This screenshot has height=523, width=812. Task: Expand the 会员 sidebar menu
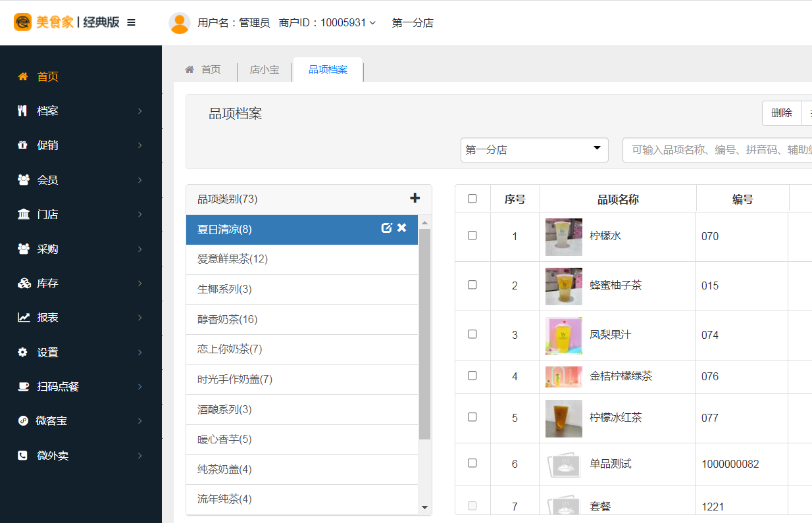tap(80, 180)
